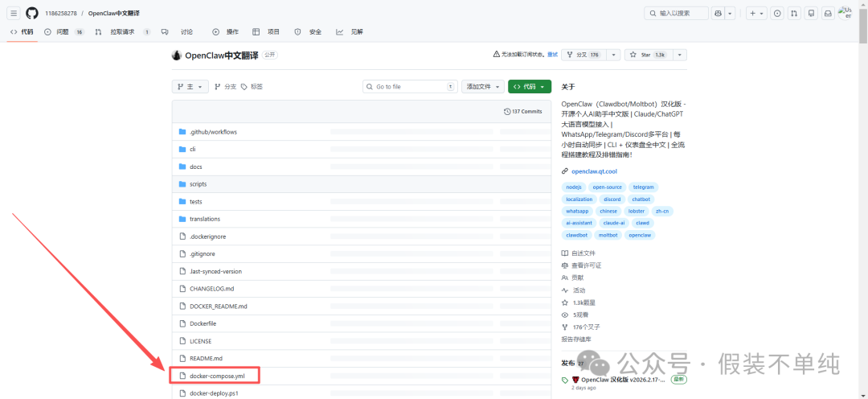Click the tag icon next to 标签

point(244,87)
